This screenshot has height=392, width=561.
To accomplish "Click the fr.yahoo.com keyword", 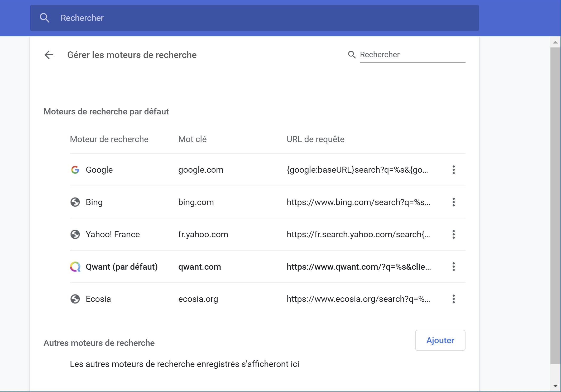I will (x=203, y=234).
